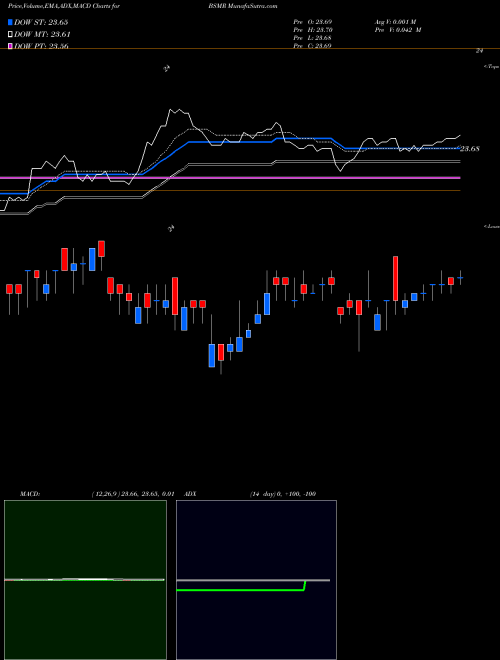Click the blue DOW ST legend swatch

pos(11,23)
